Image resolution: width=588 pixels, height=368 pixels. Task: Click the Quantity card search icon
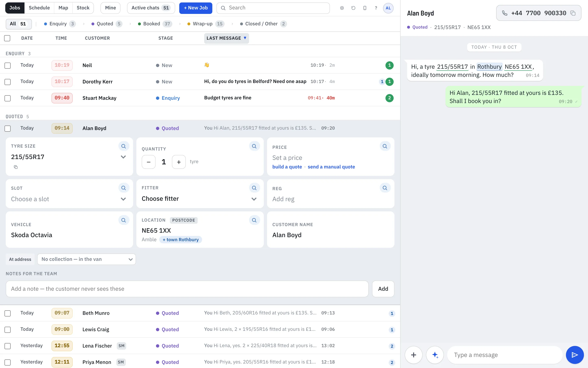[x=254, y=146]
